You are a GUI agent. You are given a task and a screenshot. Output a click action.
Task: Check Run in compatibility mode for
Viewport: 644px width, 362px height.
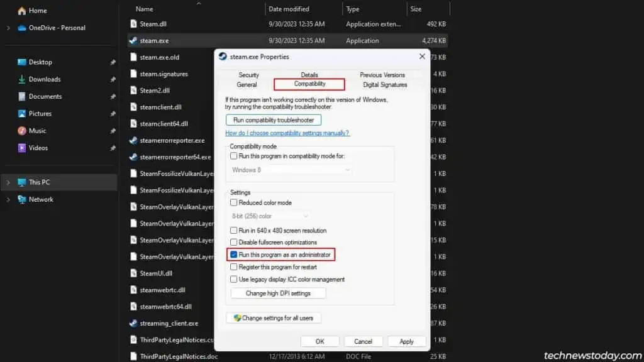[234, 156]
